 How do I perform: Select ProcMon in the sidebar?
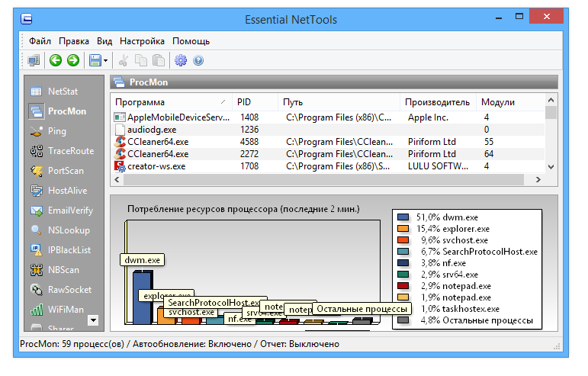point(58,111)
